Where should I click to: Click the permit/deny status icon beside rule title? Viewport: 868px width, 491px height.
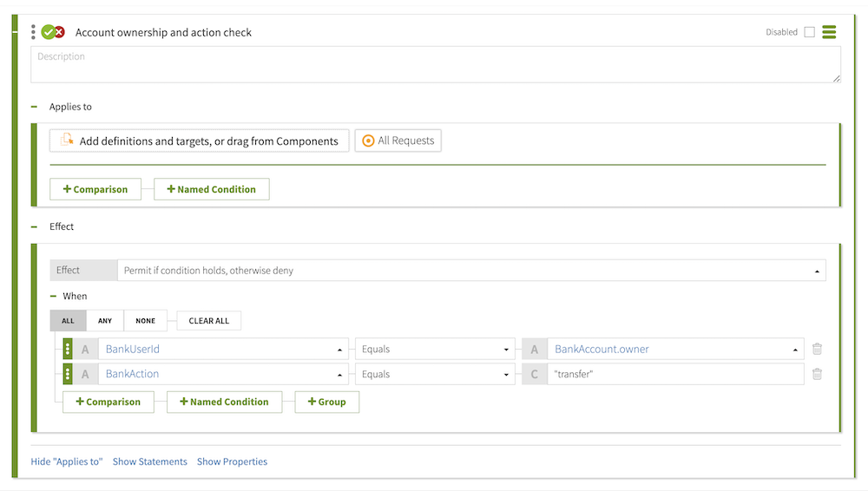[x=53, y=32]
